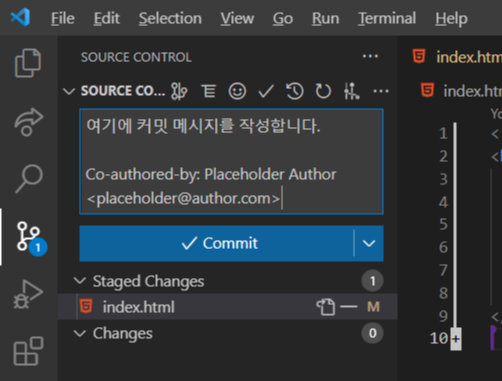Open more actions for the repository toolbar
Screen dimensions: 502x381
point(381,91)
